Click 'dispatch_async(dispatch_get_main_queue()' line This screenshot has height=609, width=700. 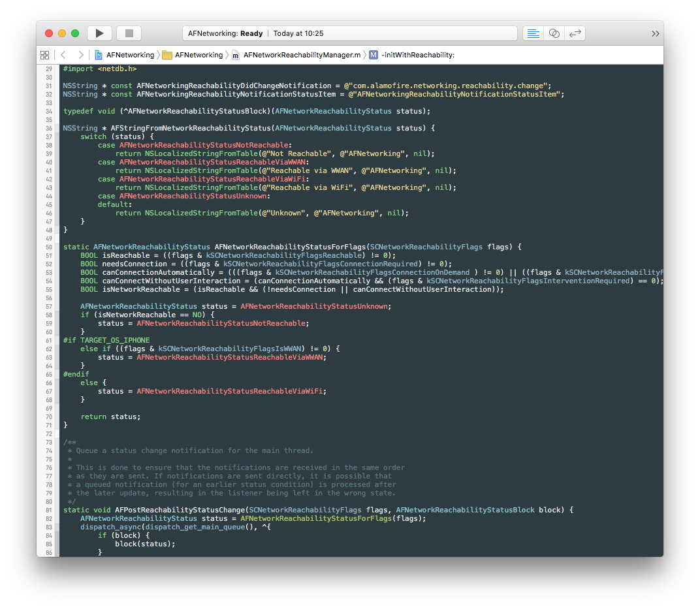[x=176, y=527]
